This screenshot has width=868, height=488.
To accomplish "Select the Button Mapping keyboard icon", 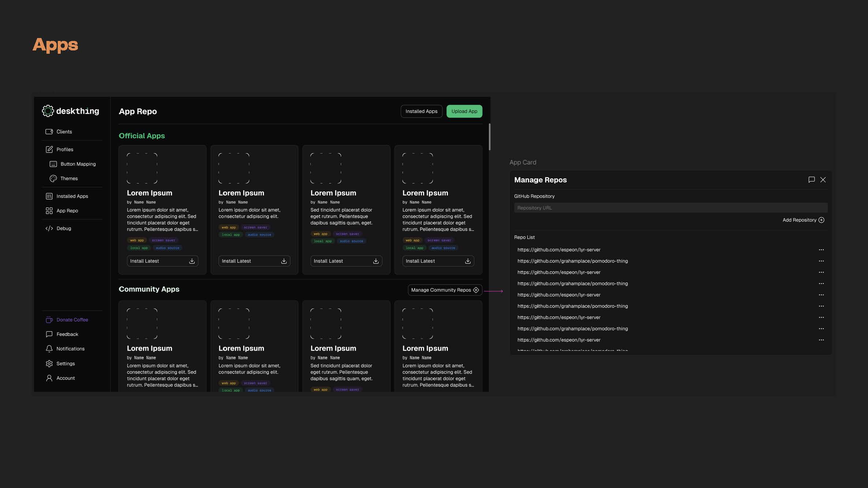I will [53, 164].
